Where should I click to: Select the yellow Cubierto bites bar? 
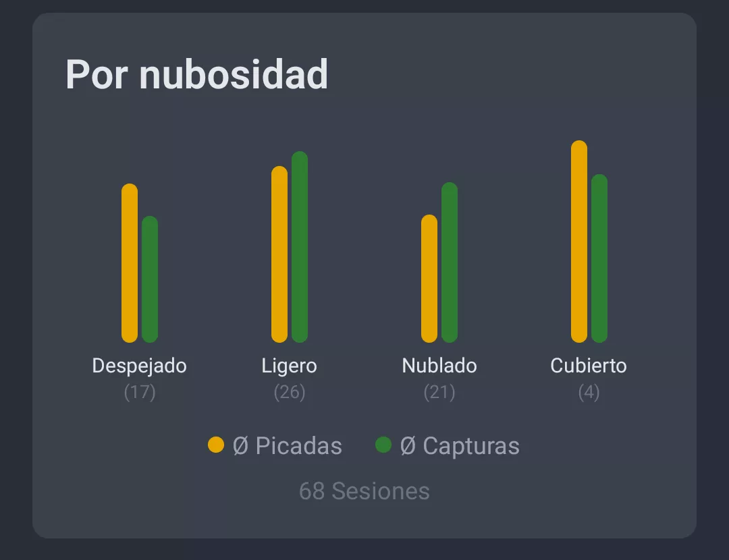coord(579,242)
